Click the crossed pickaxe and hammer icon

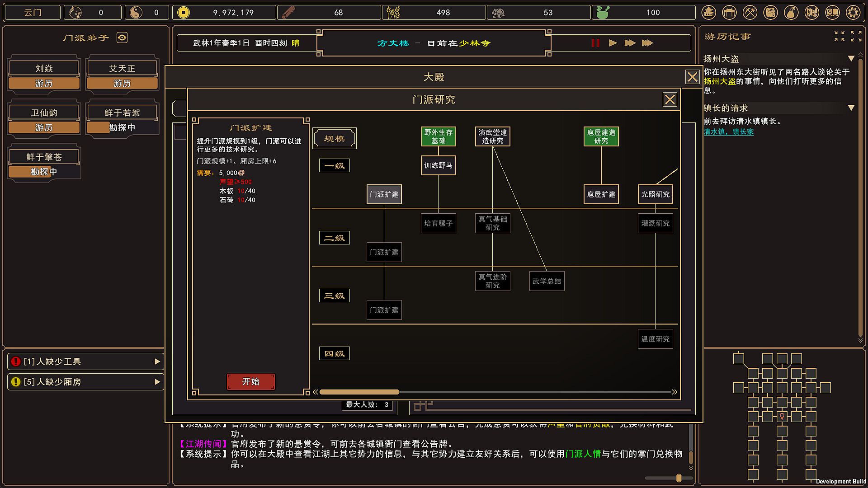750,13
